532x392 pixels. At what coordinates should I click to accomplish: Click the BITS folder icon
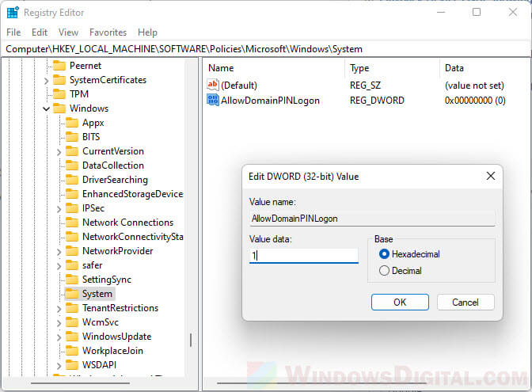pyautogui.click(x=71, y=137)
